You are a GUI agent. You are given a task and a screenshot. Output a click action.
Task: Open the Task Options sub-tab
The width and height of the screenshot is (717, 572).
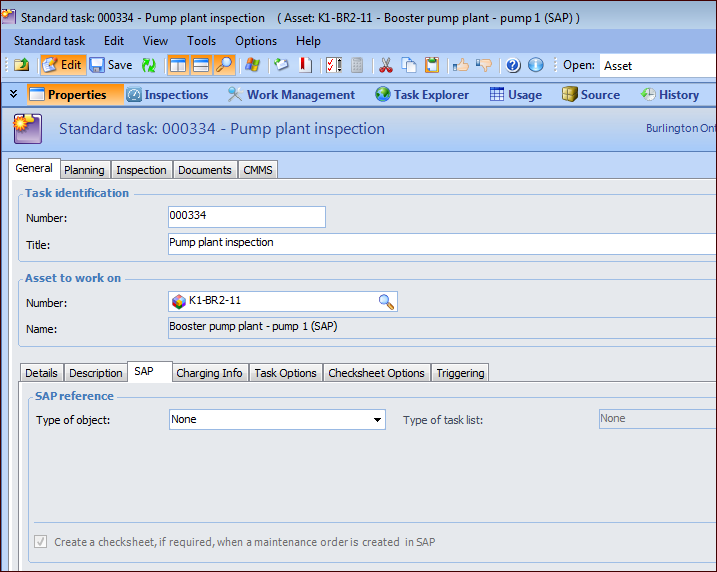(286, 373)
